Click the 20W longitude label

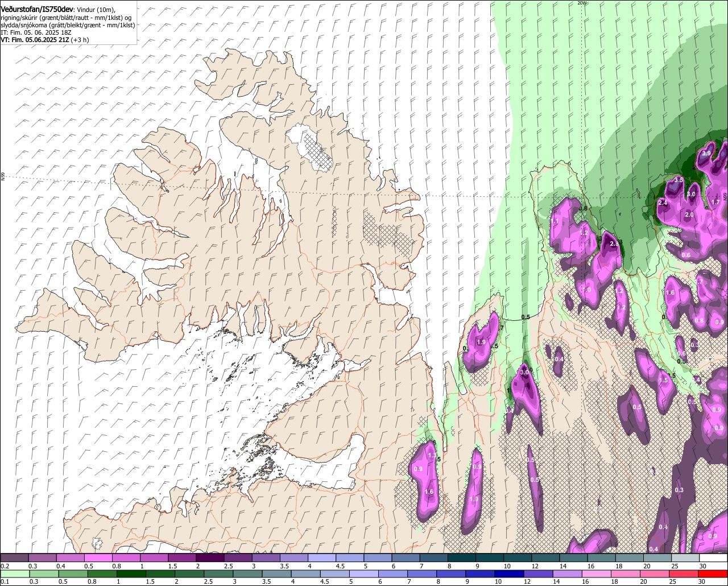581,3
